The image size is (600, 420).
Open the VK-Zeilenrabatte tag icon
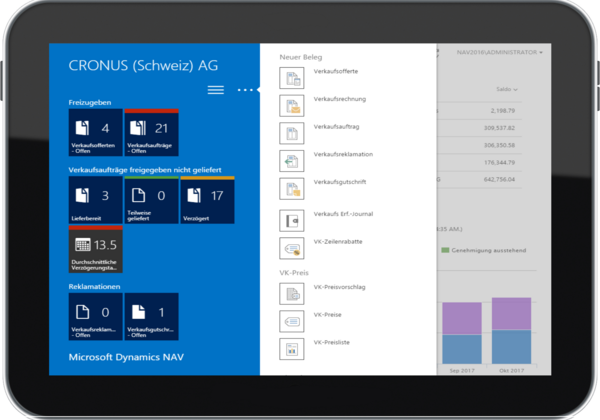[292, 248]
